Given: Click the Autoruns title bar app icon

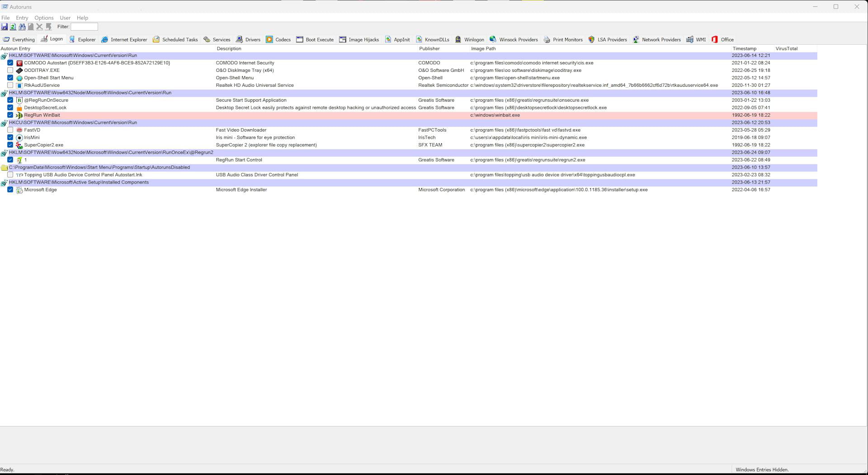Looking at the screenshot, I should click(x=5, y=7).
